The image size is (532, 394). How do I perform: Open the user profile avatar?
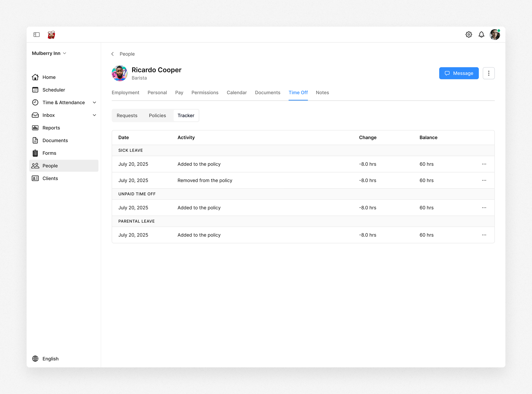click(495, 35)
